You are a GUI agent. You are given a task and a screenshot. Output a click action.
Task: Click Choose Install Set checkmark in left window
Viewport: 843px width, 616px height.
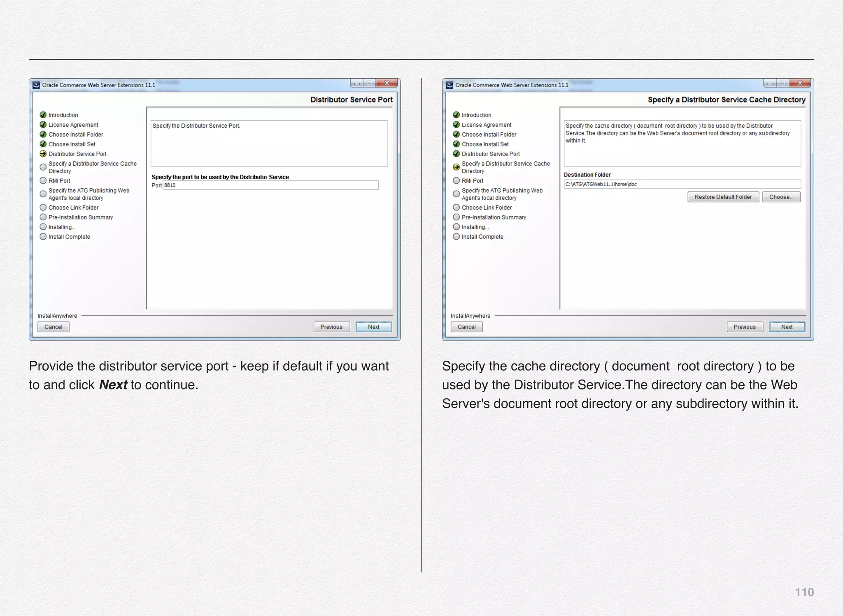coord(43,144)
